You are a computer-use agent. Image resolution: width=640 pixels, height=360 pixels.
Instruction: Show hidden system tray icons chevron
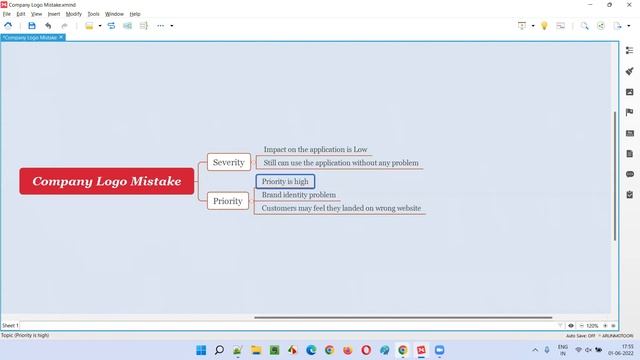click(535, 350)
